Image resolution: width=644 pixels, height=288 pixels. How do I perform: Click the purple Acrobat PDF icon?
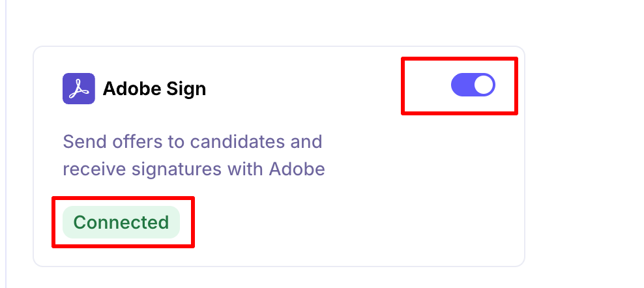(x=79, y=89)
